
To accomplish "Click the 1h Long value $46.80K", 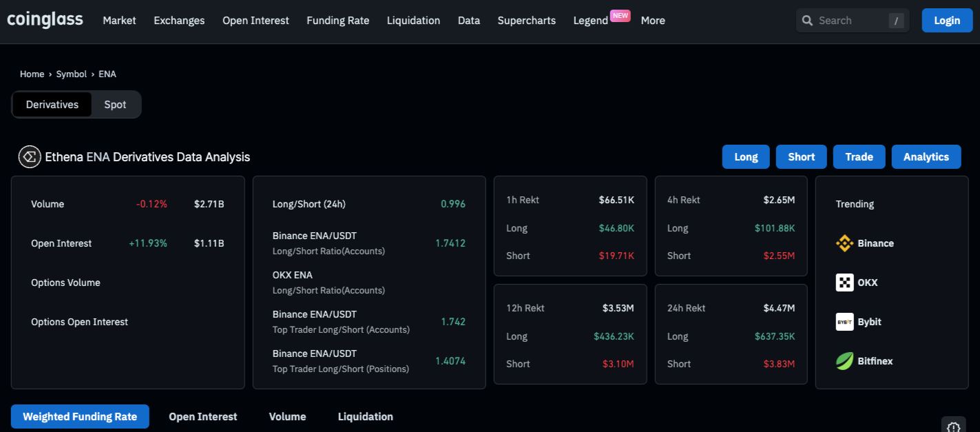I will (x=616, y=228).
